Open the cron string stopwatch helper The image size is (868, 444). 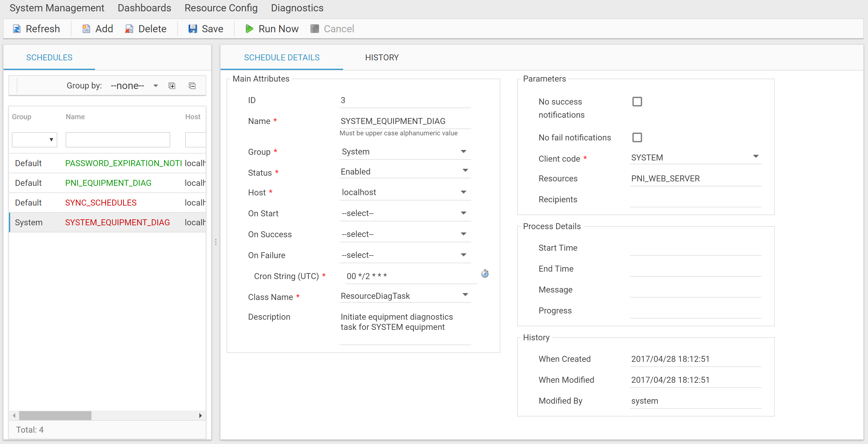click(x=485, y=274)
